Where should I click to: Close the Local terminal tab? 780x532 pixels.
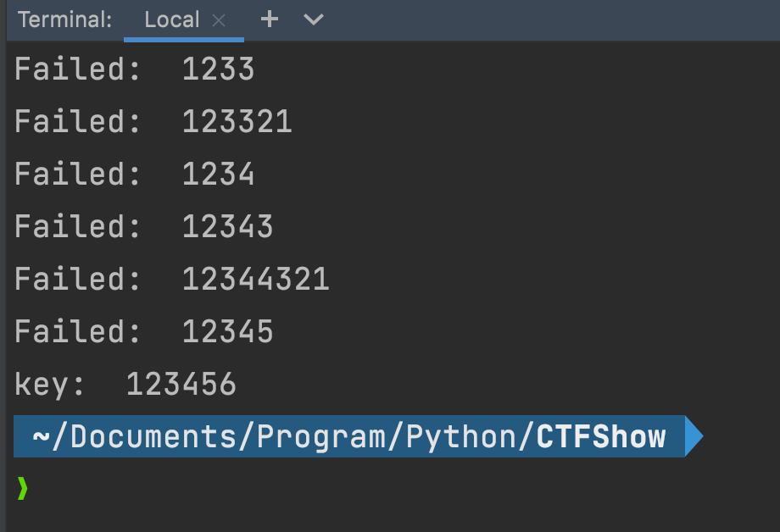219,20
